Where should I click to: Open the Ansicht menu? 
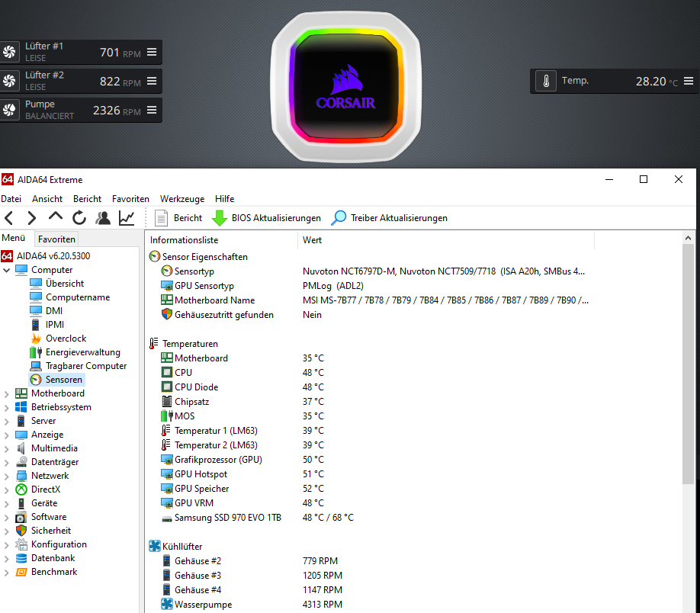tap(47, 199)
